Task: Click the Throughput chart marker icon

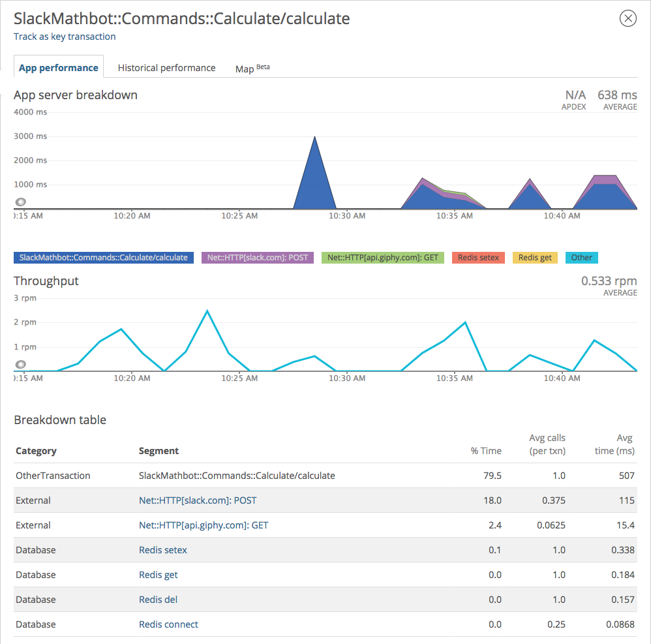Action: coord(21,365)
